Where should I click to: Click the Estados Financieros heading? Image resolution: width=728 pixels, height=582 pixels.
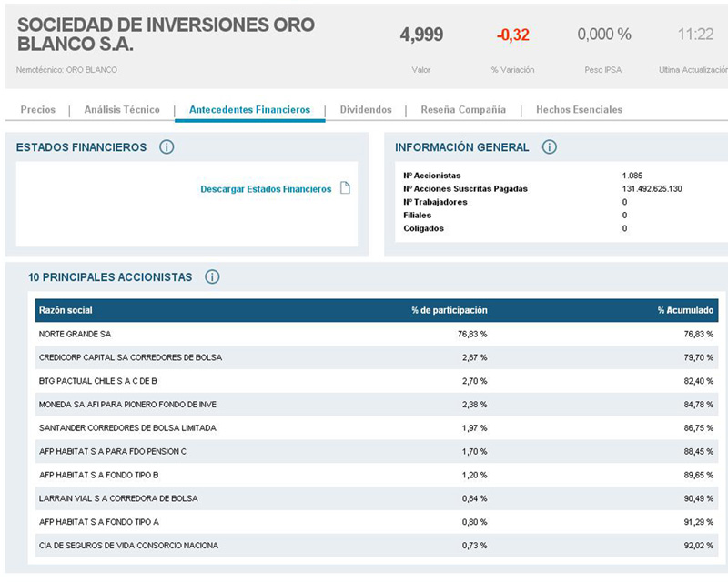click(x=81, y=147)
